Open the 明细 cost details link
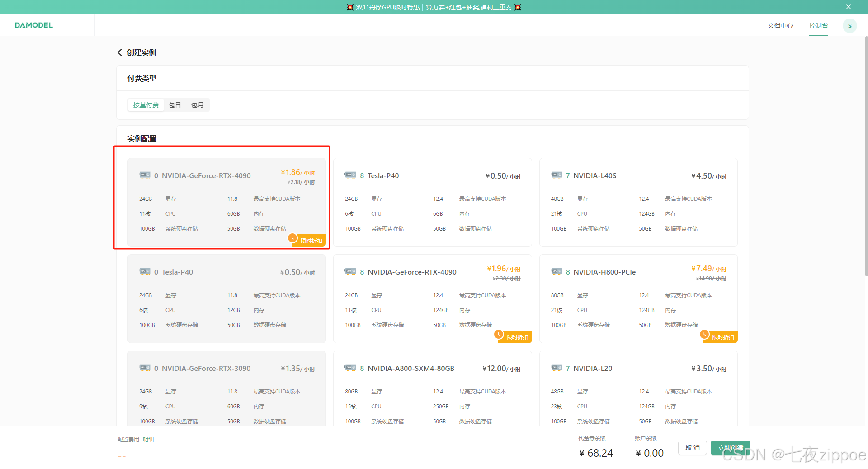The width and height of the screenshot is (868, 469). pos(148,439)
